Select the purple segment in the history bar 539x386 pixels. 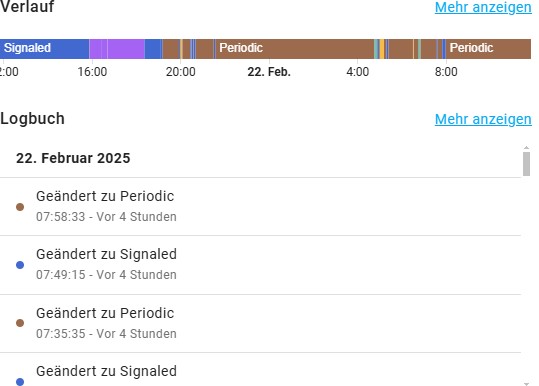pos(117,49)
